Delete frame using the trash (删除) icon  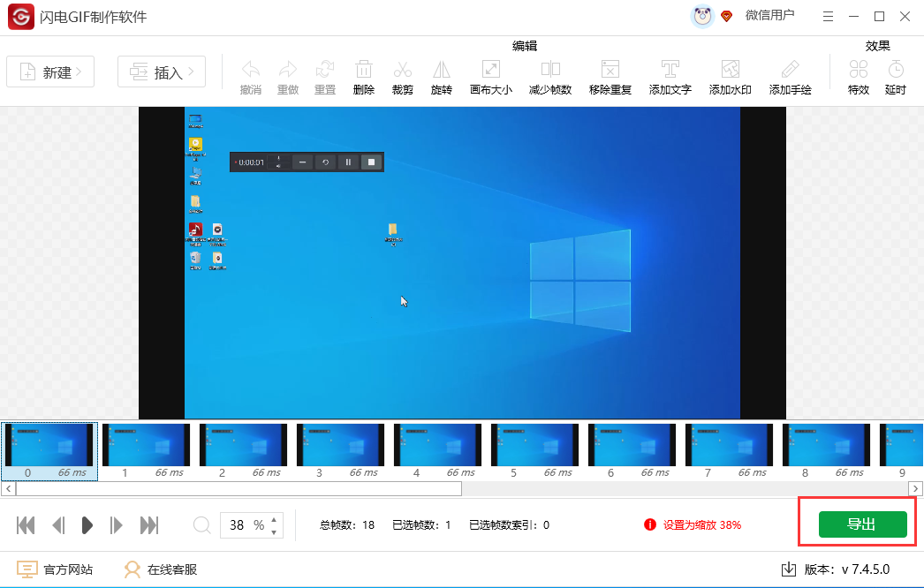(x=363, y=70)
